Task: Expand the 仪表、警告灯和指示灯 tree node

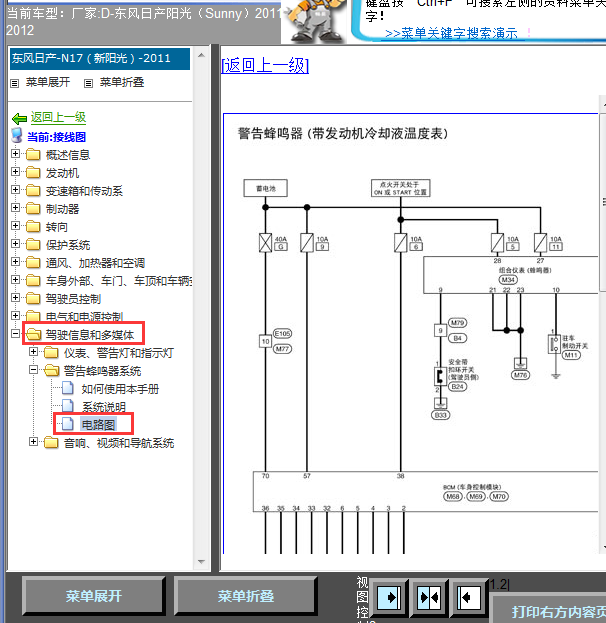Action: point(33,352)
